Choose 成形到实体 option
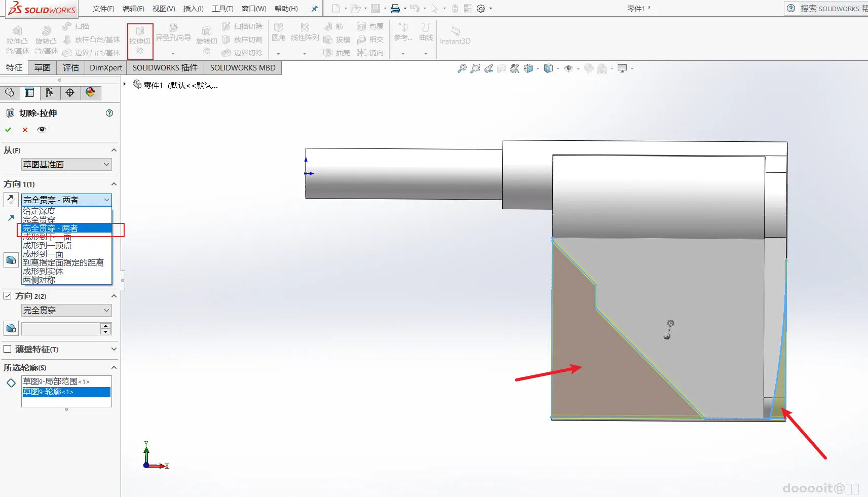Screen dimensions: 868x497 [x=66, y=272]
